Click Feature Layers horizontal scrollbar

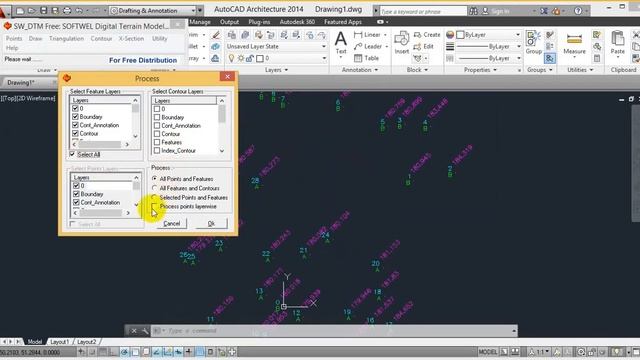click(100, 144)
